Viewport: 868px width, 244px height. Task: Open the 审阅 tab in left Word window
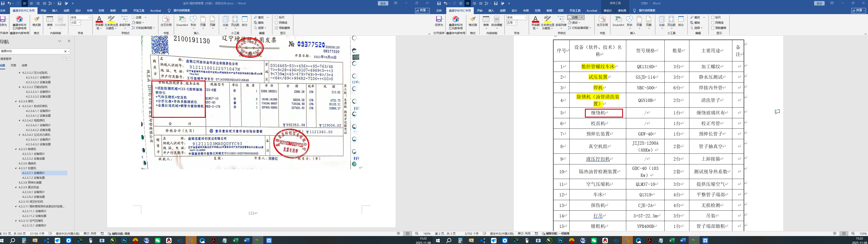(x=112, y=10)
